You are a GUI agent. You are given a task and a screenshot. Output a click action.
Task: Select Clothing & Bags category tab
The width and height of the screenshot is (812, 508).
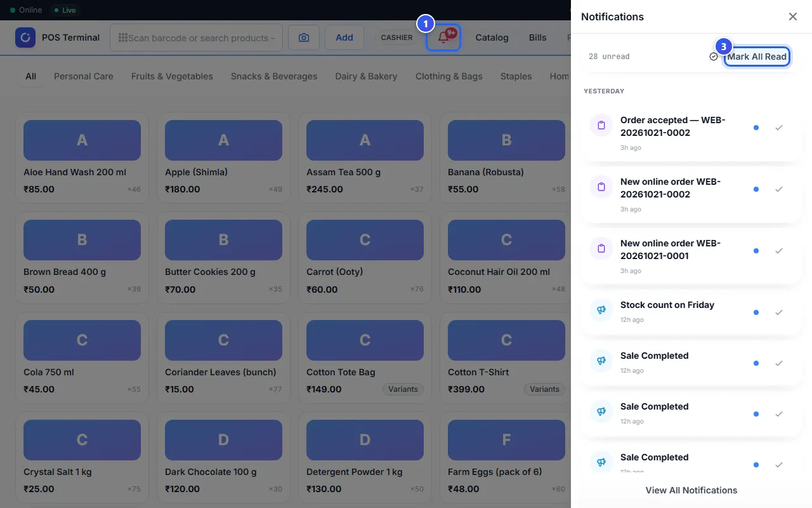[449, 76]
